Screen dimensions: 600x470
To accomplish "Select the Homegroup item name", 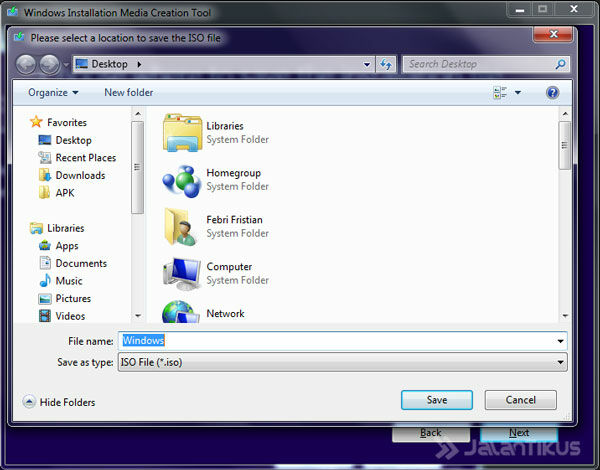I will tap(234, 173).
